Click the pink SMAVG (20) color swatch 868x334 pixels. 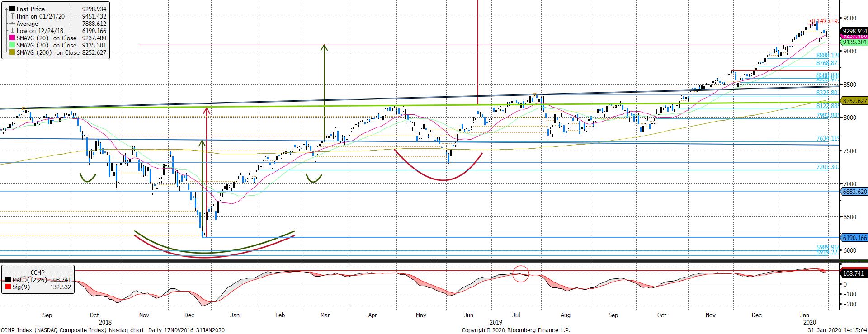coord(11,38)
